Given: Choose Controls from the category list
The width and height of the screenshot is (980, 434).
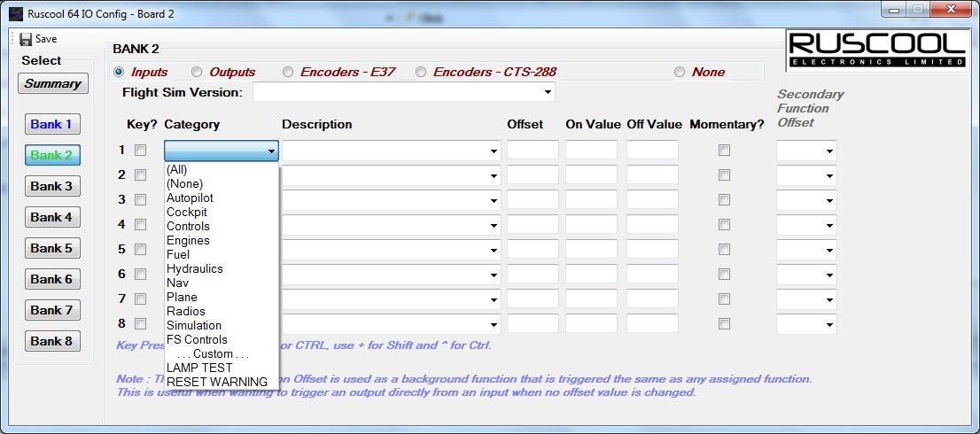Looking at the screenshot, I should pyautogui.click(x=222, y=226).
